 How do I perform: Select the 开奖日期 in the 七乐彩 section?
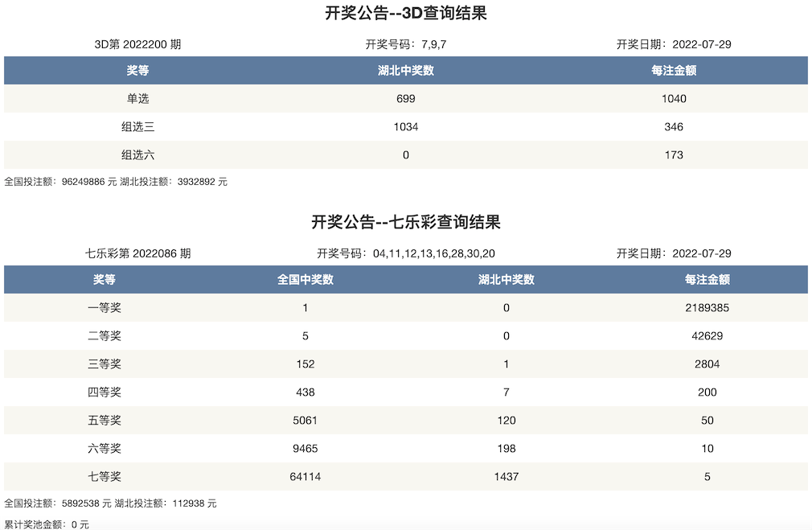[674, 253]
